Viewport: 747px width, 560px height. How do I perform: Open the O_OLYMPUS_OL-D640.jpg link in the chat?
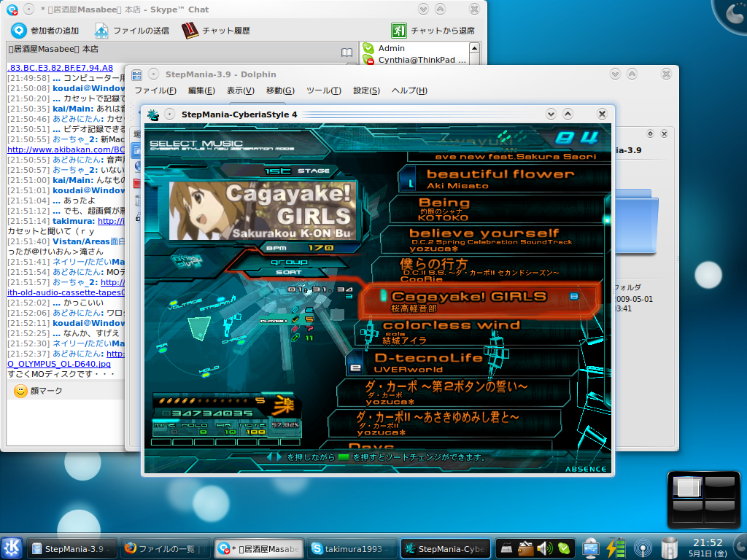pyautogui.click(x=59, y=364)
